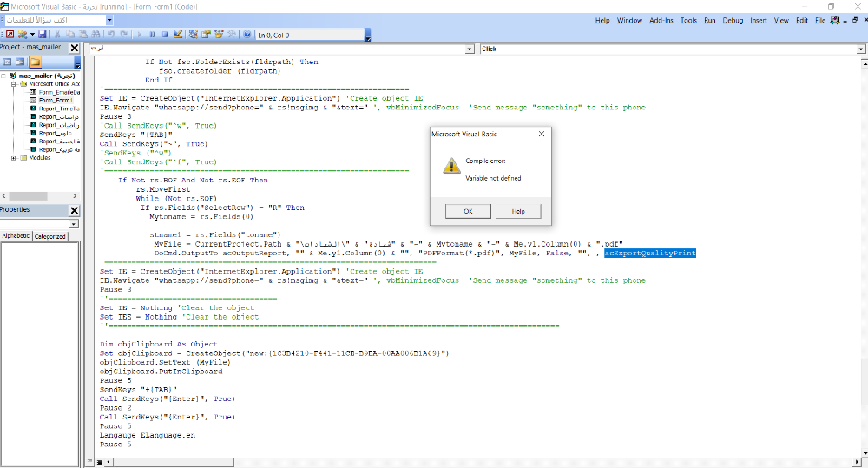Click highlighted acExportQualityPrint text in code
The image size is (868, 468).
point(650,254)
